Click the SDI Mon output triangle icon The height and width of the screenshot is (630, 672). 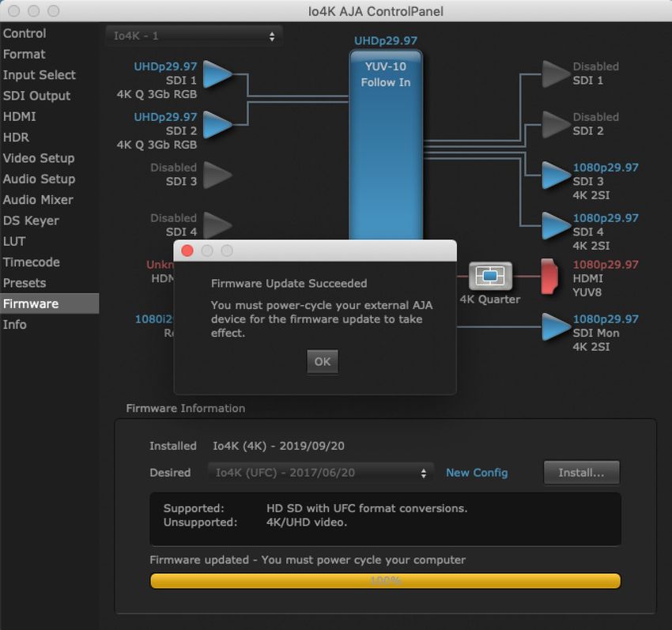coord(556,326)
